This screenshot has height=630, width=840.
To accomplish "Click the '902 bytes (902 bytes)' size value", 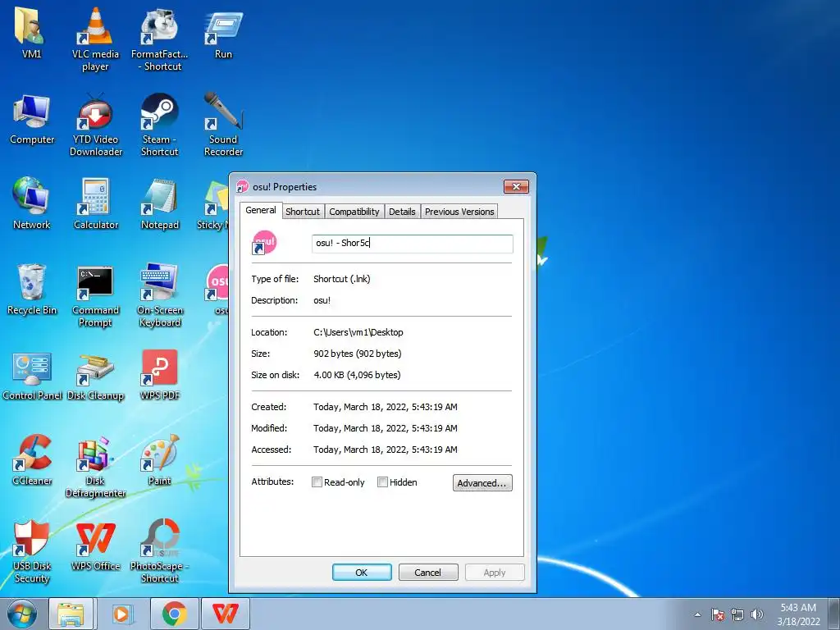I will 358,354.
